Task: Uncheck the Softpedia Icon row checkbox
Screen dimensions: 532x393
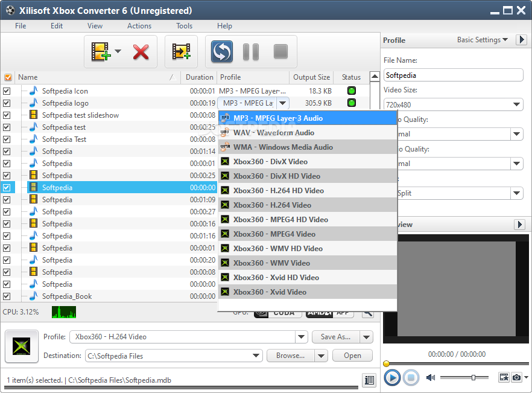Action: tap(7, 91)
